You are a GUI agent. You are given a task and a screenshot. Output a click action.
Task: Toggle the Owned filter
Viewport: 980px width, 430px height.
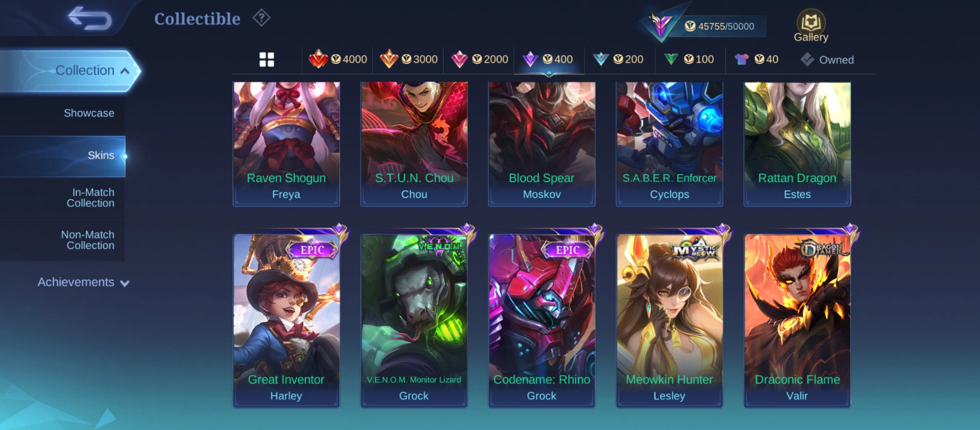827,60
